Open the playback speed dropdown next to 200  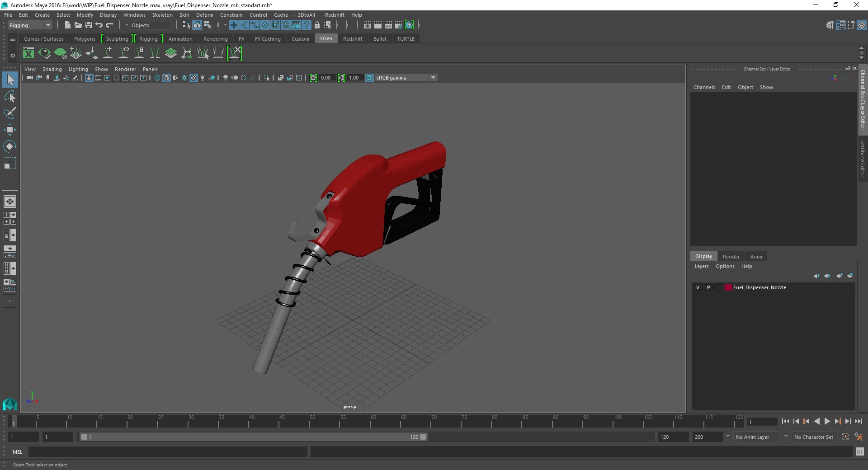tap(727, 437)
